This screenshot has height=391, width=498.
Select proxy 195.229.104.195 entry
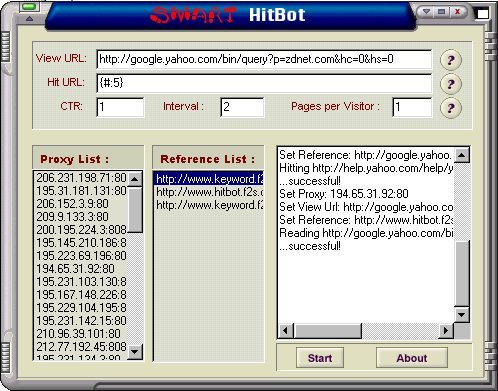81,308
